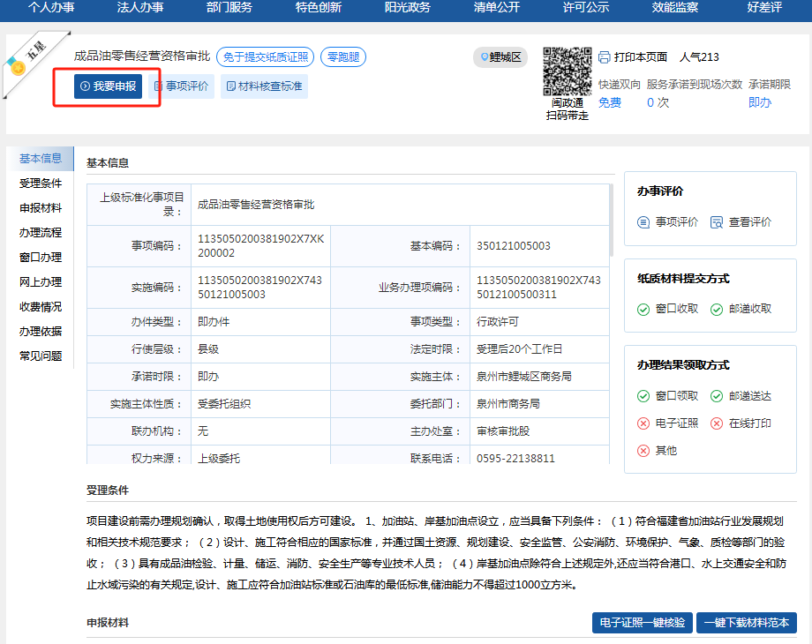Open the 法人办事 top menu
The width and height of the screenshot is (812, 644).
pyautogui.click(x=140, y=8)
